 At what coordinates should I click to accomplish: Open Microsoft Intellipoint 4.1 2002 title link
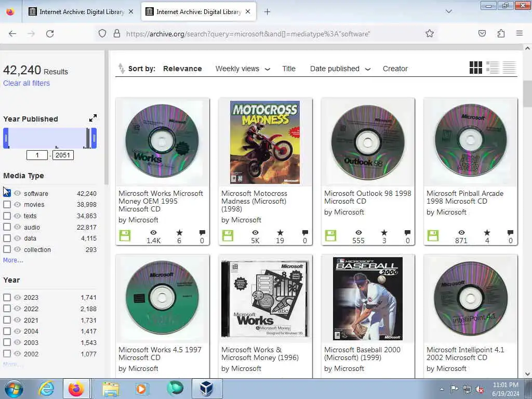pos(465,353)
